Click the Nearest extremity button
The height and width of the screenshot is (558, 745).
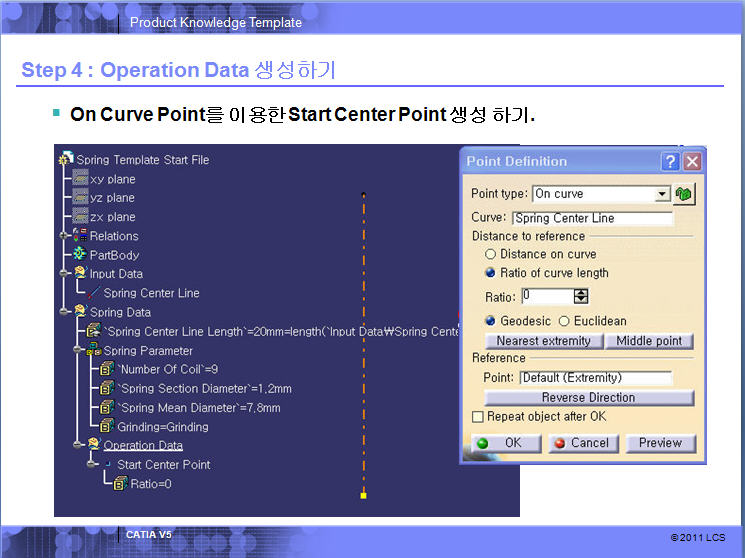pos(544,341)
